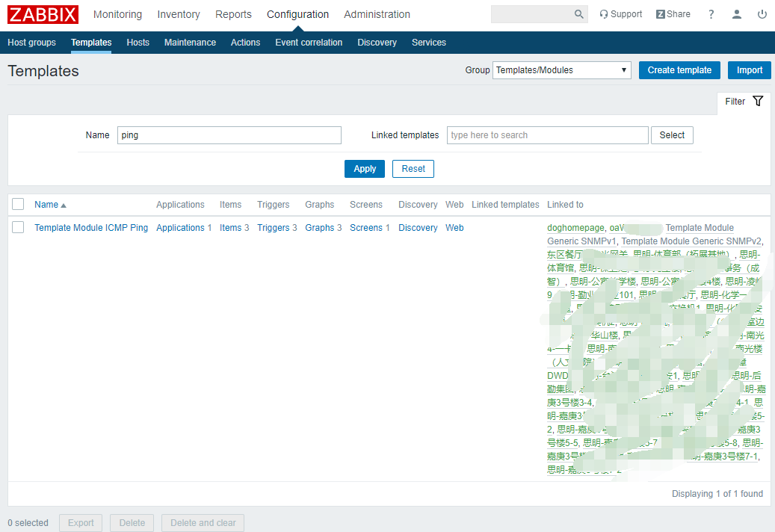Screen dimensions: 775x532
Task: Open Screens link in the ICMP Ping row
Action: pos(366,228)
